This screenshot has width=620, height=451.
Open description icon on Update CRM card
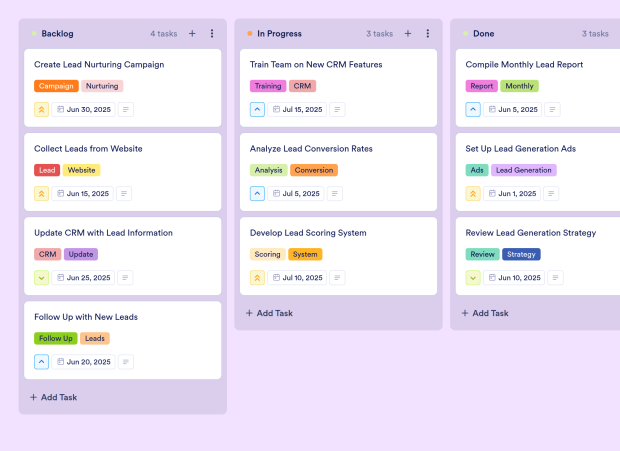point(125,278)
